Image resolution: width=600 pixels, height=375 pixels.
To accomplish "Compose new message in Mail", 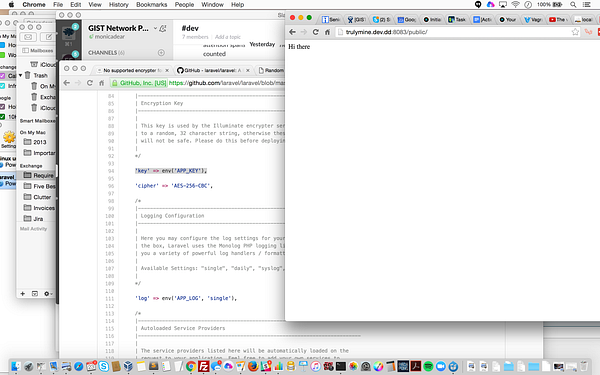I will tap(48, 37).
